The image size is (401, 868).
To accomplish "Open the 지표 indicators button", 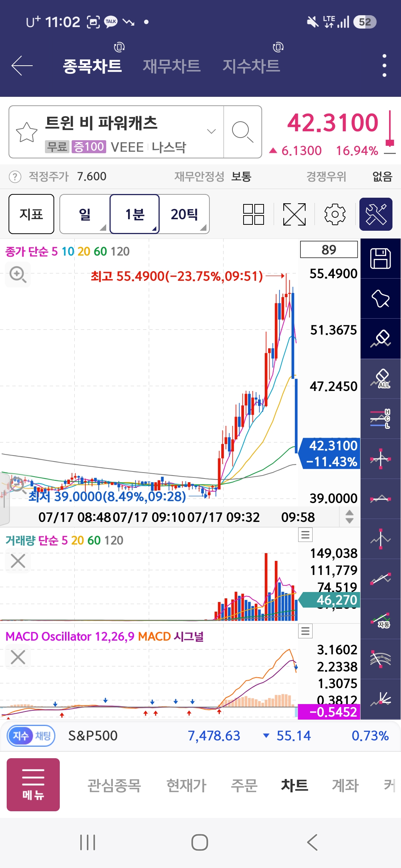I will click(x=31, y=214).
